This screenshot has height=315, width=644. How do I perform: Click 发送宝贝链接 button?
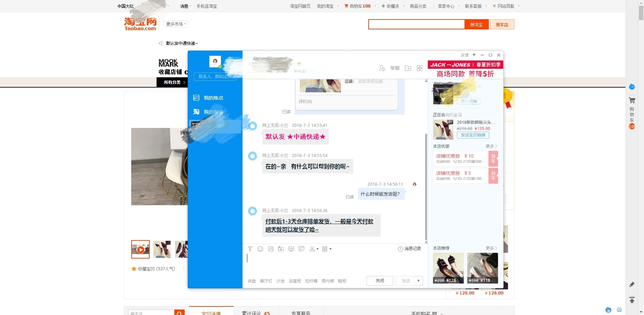click(473, 135)
